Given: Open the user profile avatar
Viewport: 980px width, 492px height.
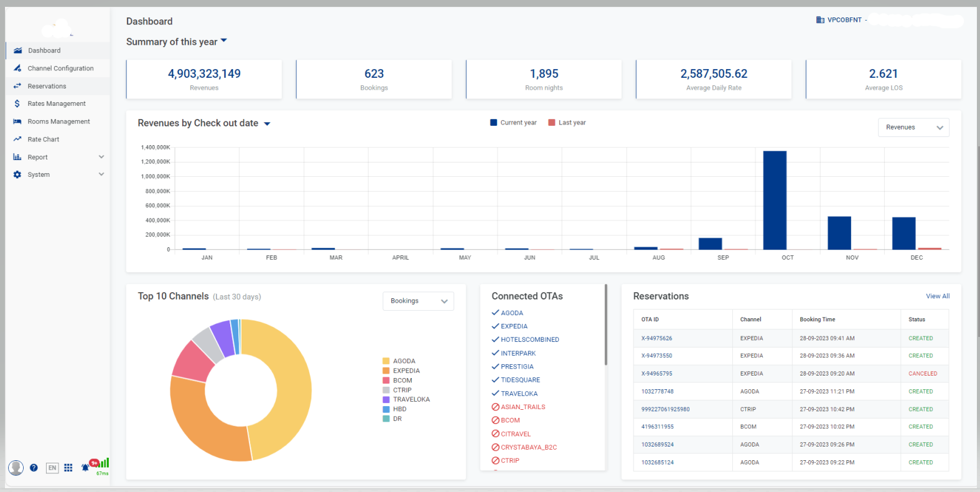Looking at the screenshot, I should pyautogui.click(x=16, y=467).
